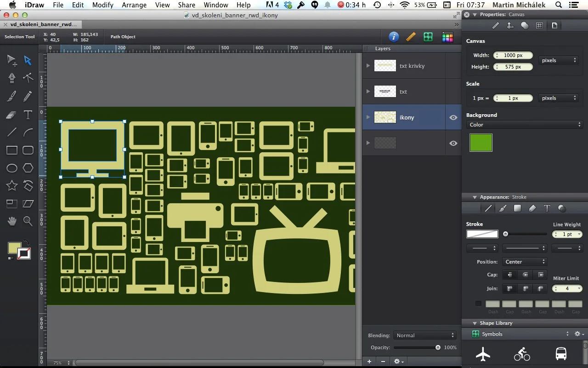Select the Star shape tool
Viewport: 588px width, 368px height.
coord(11,185)
